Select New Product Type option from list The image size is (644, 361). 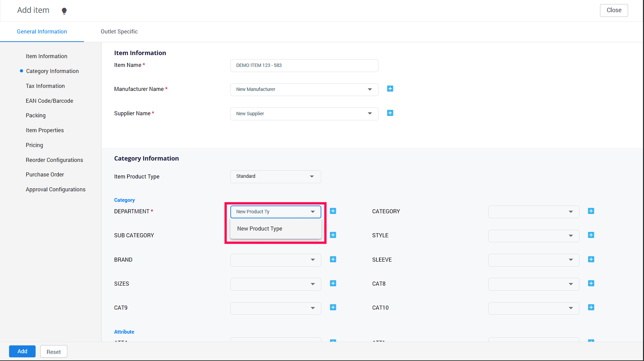[260, 229]
